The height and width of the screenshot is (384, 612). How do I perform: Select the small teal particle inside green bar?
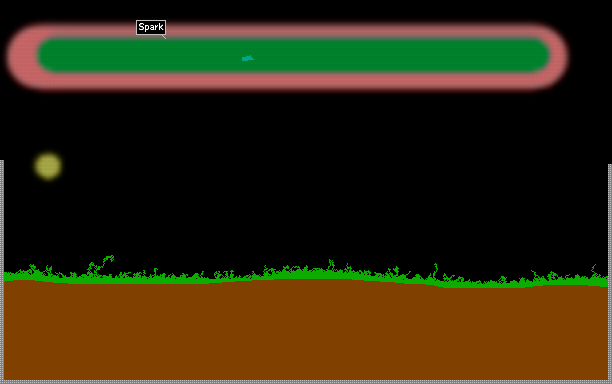247,59
